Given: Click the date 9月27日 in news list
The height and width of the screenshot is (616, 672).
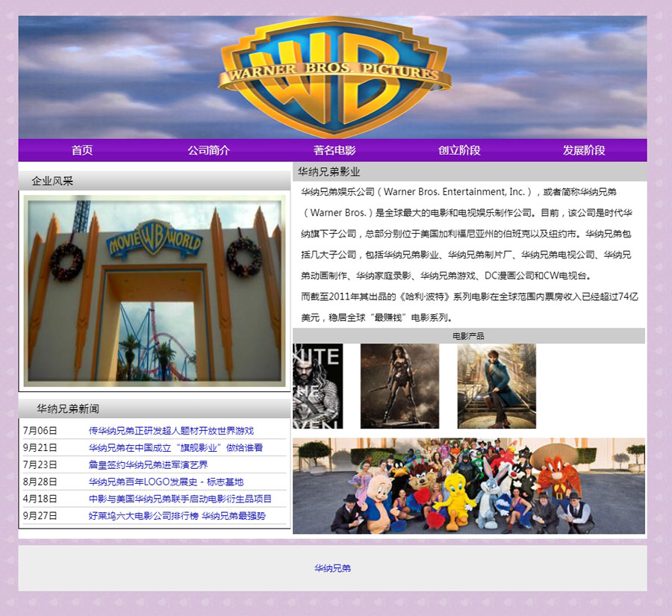Looking at the screenshot, I should point(40,516).
